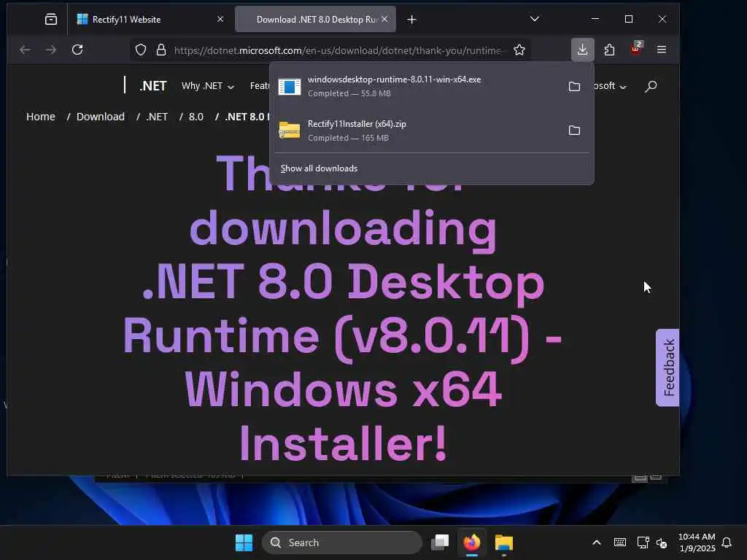747x560 pixels.
Task: Switch to the Rectify11 Website tab
Action: click(x=150, y=20)
